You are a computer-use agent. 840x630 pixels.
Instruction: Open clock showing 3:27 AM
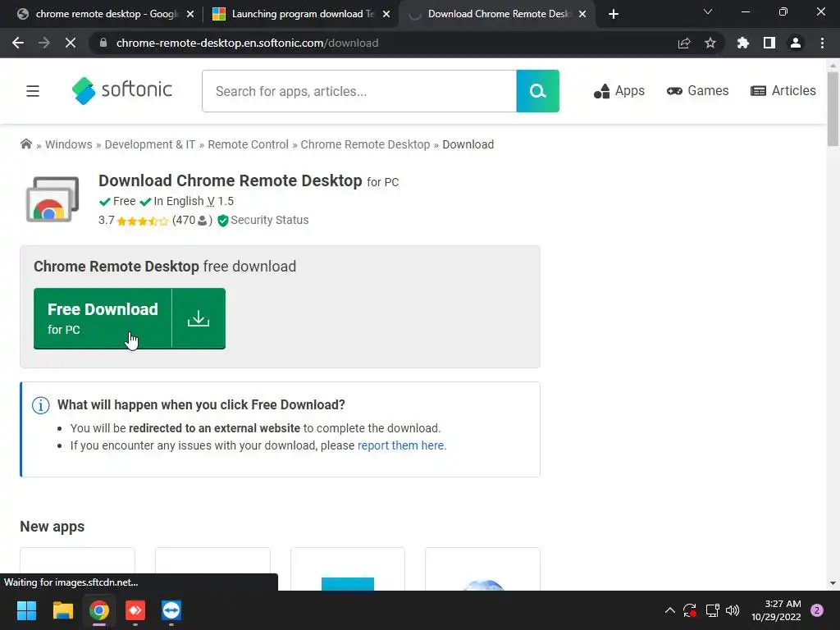(x=776, y=610)
